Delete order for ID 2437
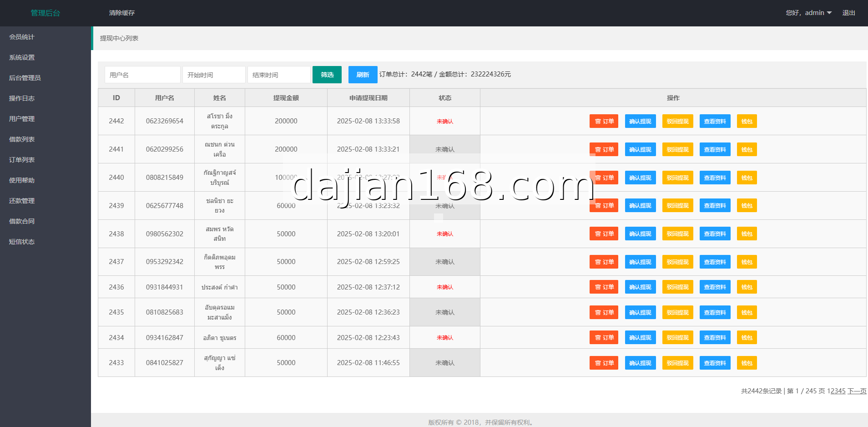Viewport: 868px width, 427px height. [604, 262]
